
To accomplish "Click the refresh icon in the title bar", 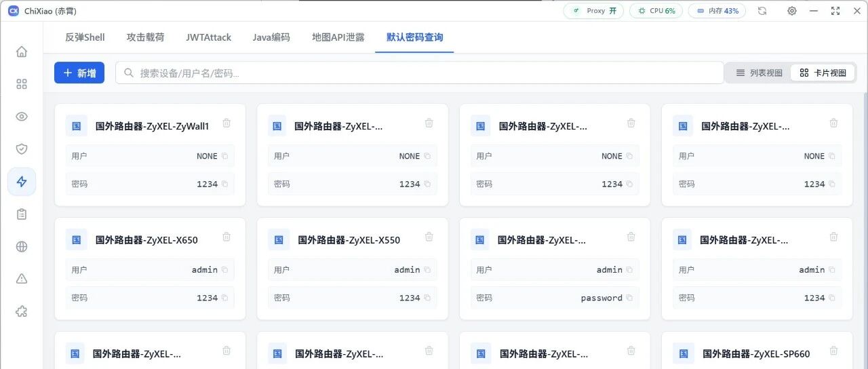I will (x=762, y=11).
